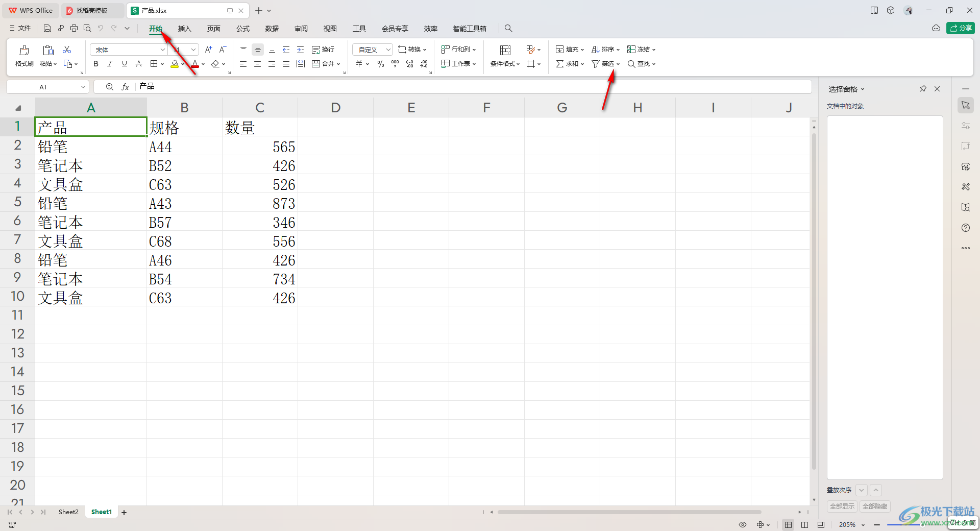Open the Worksheet (工作表) menu
This screenshot has width=980, height=531.
458,64
